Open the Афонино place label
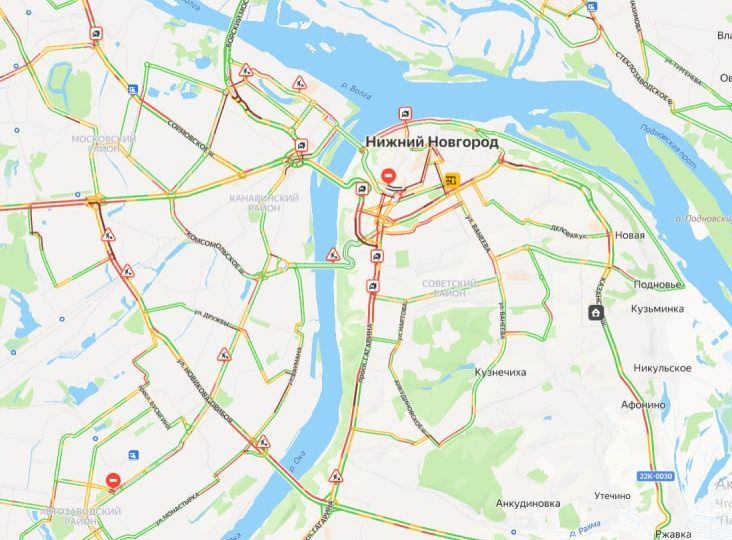Viewport: 732px width, 540px height. (643, 405)
